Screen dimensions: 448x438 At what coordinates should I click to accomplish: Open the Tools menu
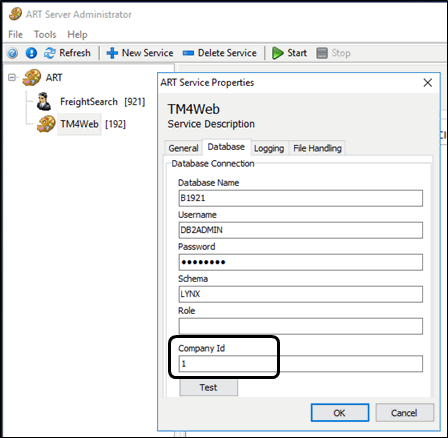tap(45, 34)
